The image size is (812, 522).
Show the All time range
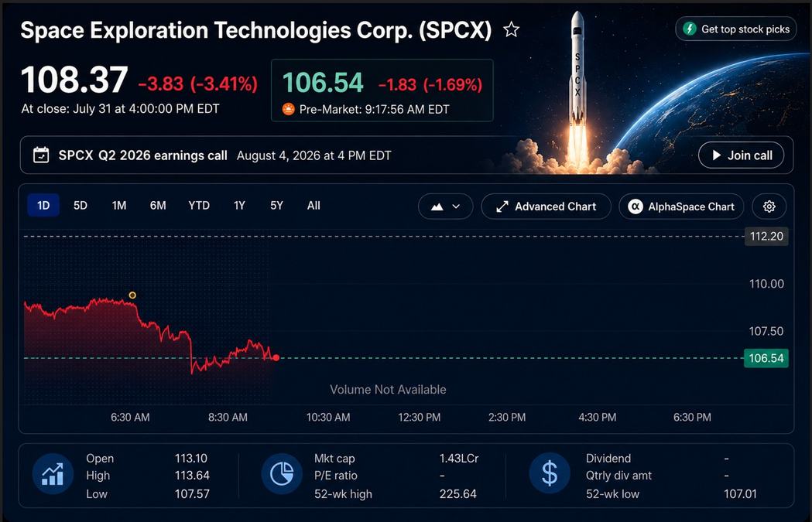313,206
